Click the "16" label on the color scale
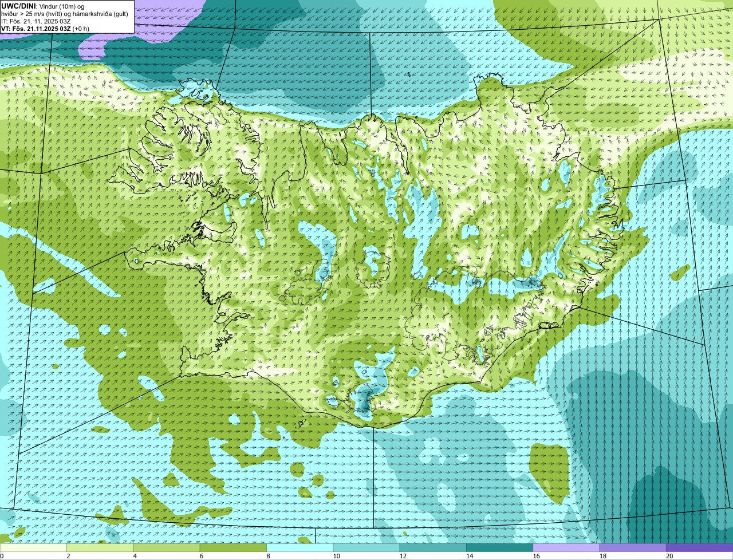The height and width of the screenshot is (560, 733). 536,556
